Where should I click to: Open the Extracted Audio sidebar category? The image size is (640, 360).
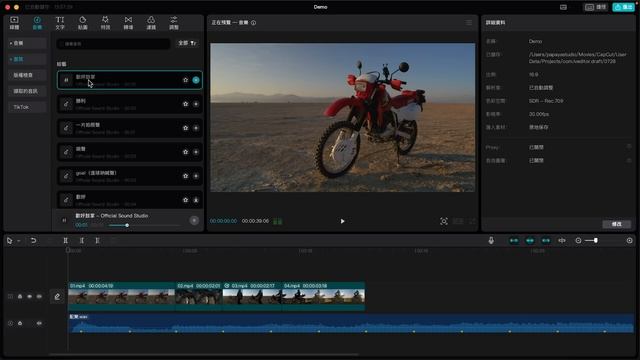(x=27, y=91)
